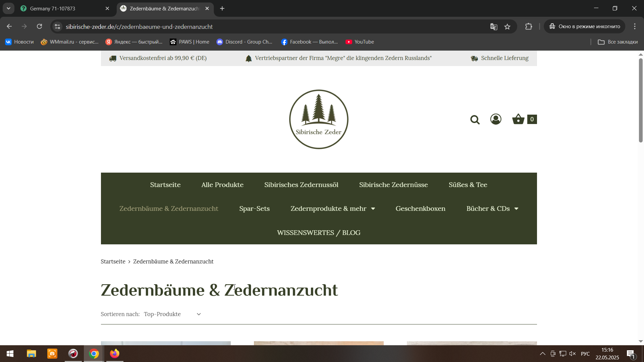
Task: Open the user account icon
Action: [x=496, y=119]
